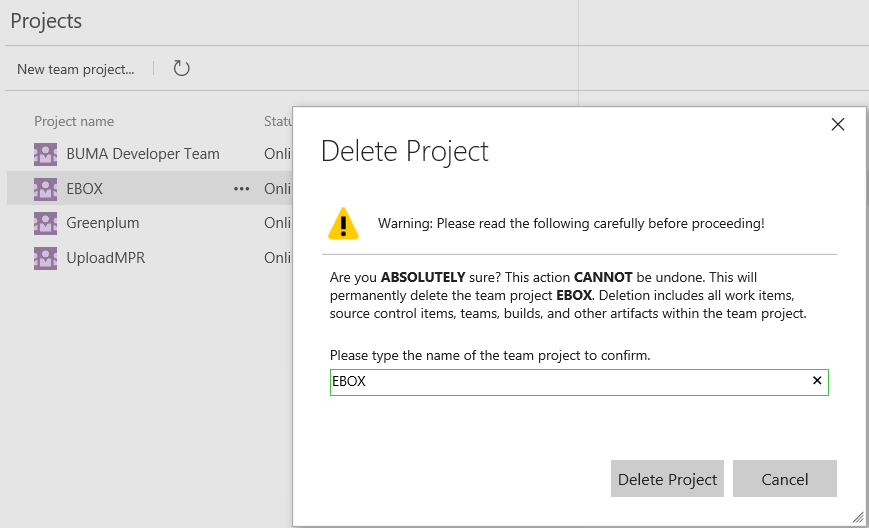
Task: Clear the project name text field
Action: pyautogui.click(x=817, y=381)
